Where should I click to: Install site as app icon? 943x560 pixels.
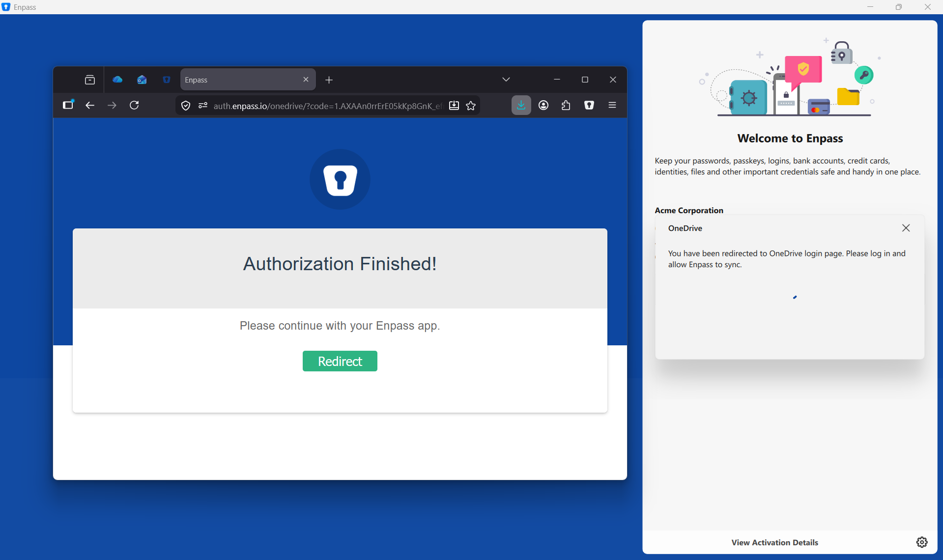(454, 106)
